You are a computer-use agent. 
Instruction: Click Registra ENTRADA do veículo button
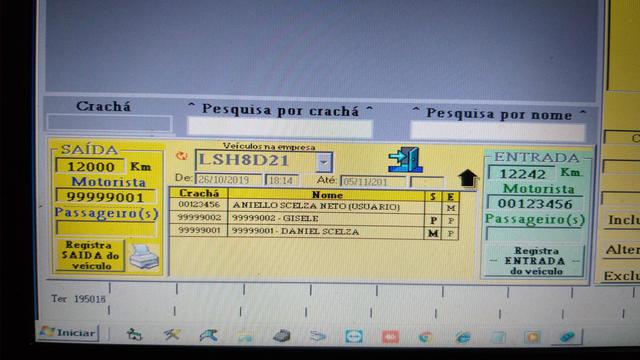[x=535, y=261]
